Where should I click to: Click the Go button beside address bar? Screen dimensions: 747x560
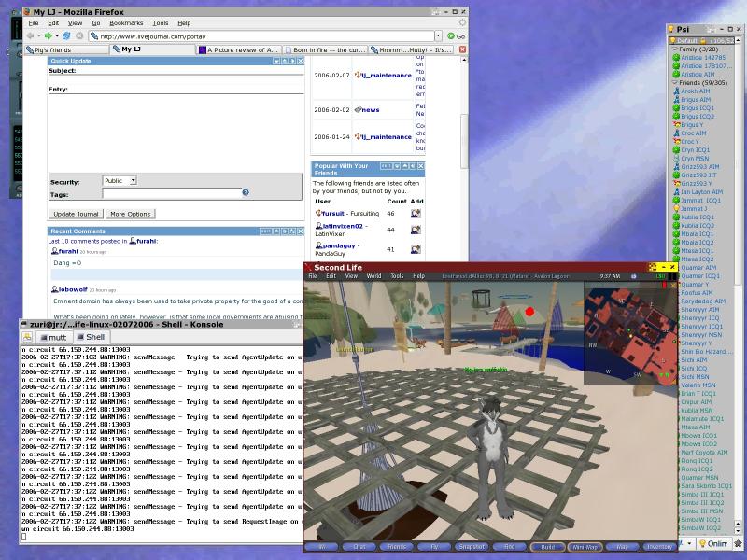(458, 36)
